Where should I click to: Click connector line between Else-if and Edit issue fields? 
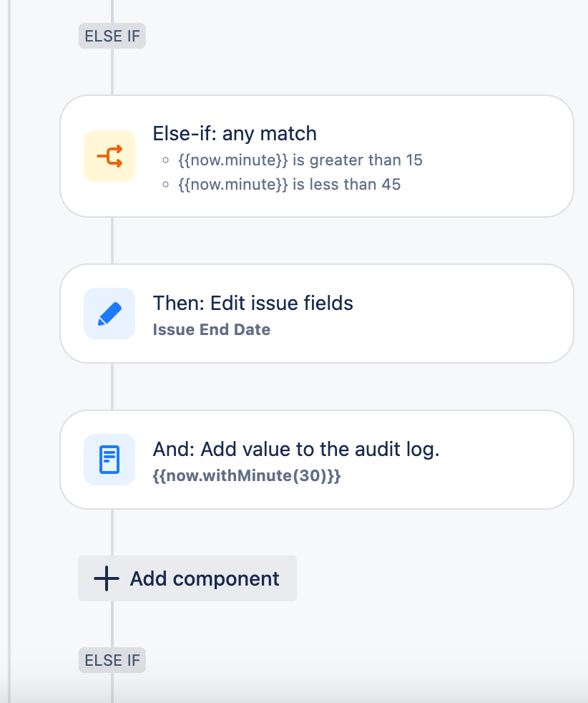112,241
